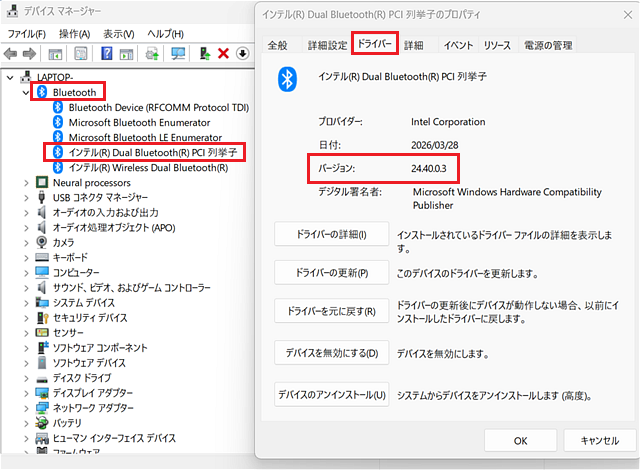Expand the オーディオの入力および出力 node
640x470 pixels.
tap(26, 213)
